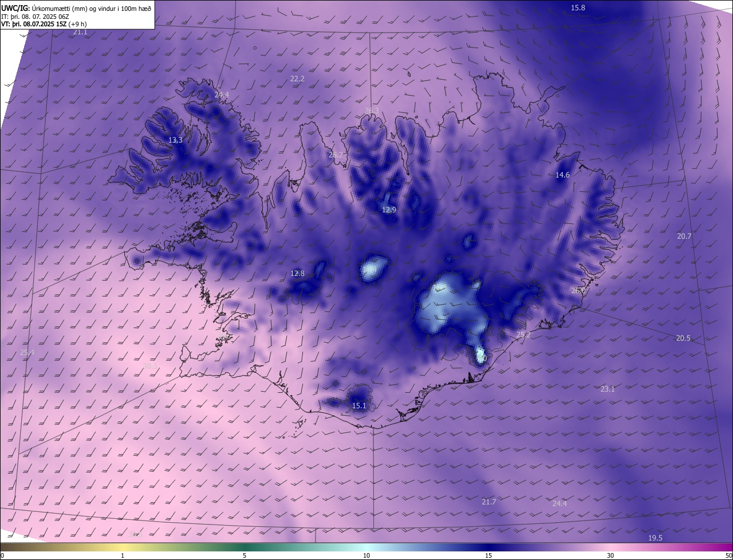Click the 15.1 value label on the map
Screen dimensions: 733x560
[x=359, y=406]
